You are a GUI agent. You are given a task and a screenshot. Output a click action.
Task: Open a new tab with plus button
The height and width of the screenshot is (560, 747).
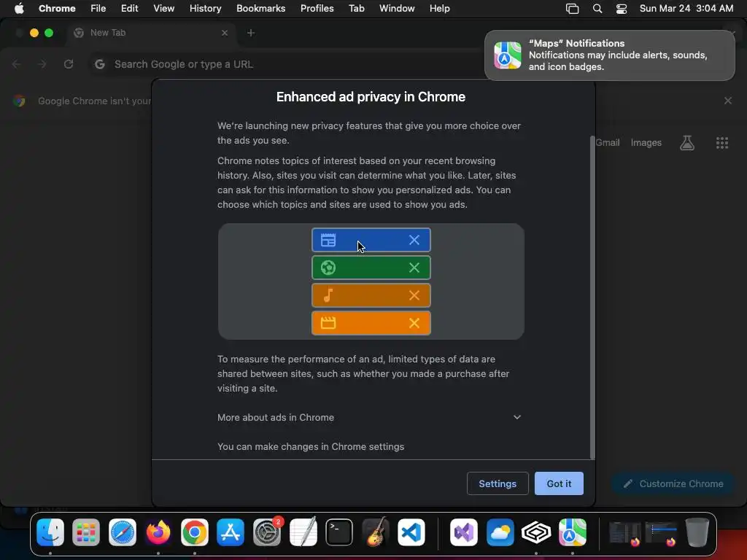[251, 33]
